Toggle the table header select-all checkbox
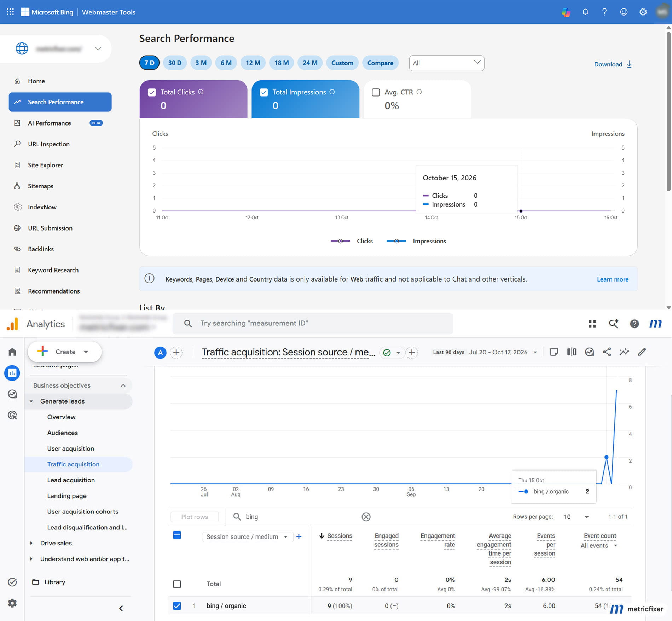The height and width of the screenshot is (621, 672). coord(177,535)
